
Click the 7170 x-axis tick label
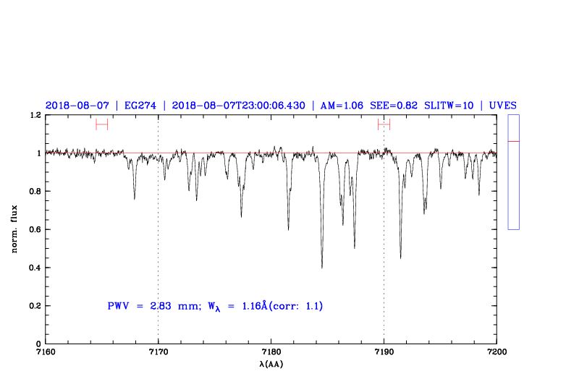[158, 352]
